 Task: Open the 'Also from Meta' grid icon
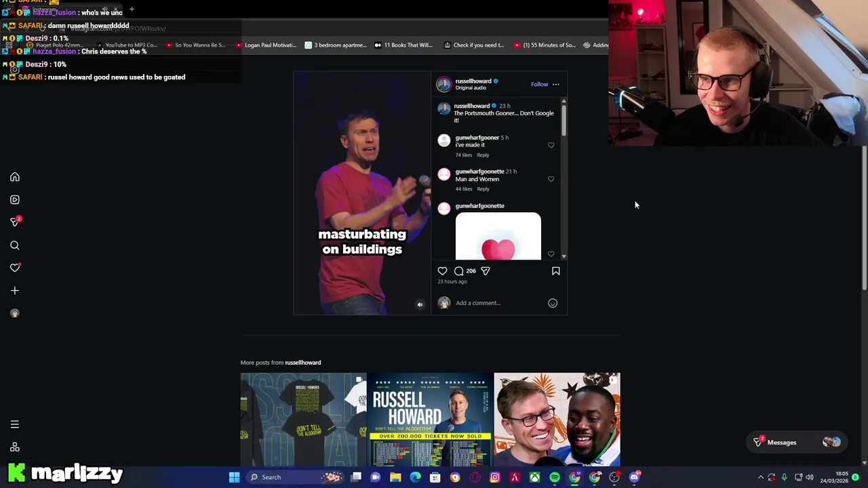[x=15, y=447]
